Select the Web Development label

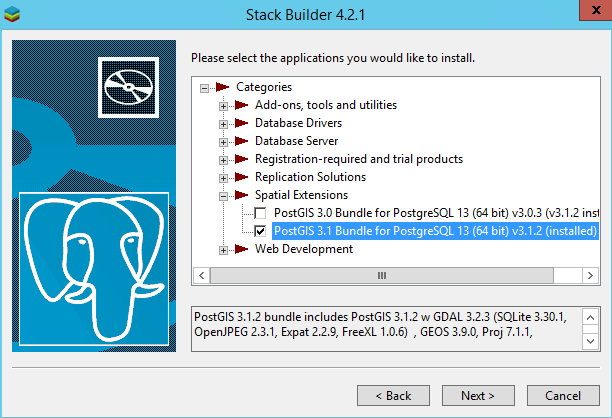304,249
